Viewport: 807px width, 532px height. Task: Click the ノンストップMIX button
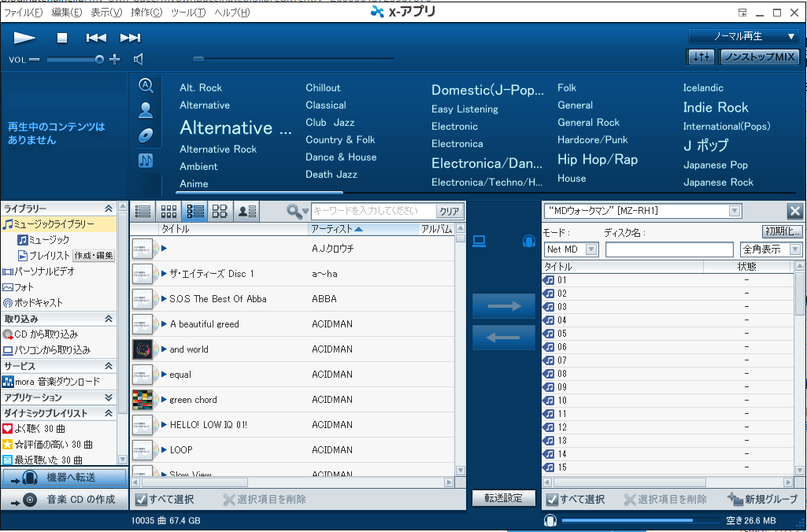(x=759, y=57)
